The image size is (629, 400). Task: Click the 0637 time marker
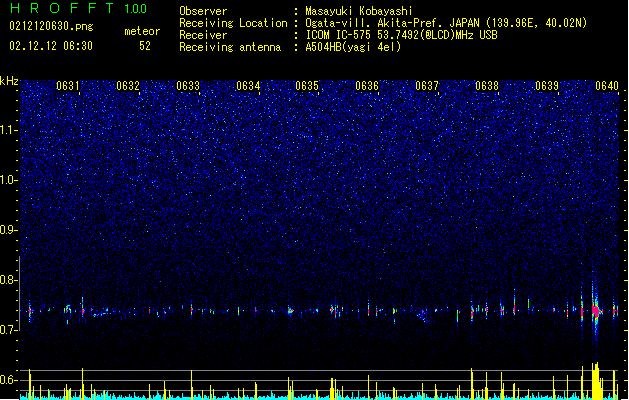[x=427, y=86]
